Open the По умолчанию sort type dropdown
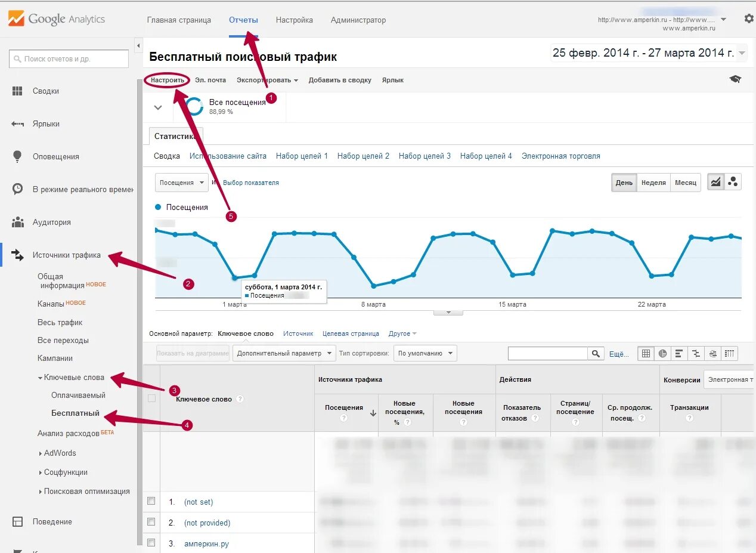The image size is (756, 553). 425,353
